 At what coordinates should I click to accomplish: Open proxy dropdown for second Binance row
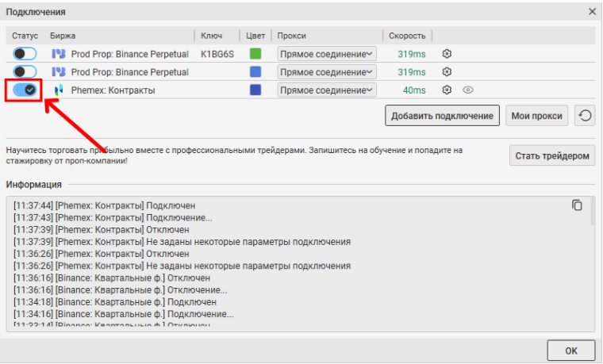point(326,72)
